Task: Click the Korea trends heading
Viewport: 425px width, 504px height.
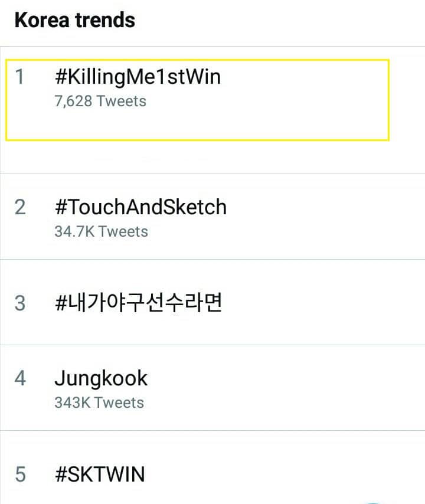Action: pos(75,20)
